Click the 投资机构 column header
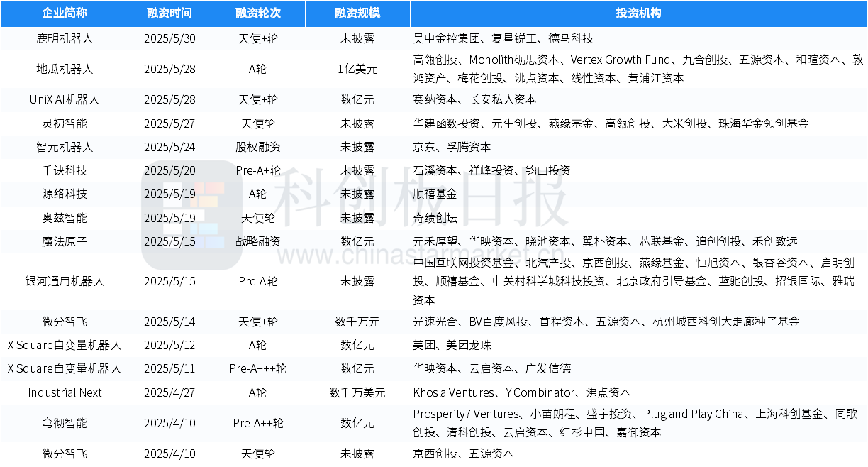Image resolution: width=868 pixels, height=467 pixels. (638, 13)
